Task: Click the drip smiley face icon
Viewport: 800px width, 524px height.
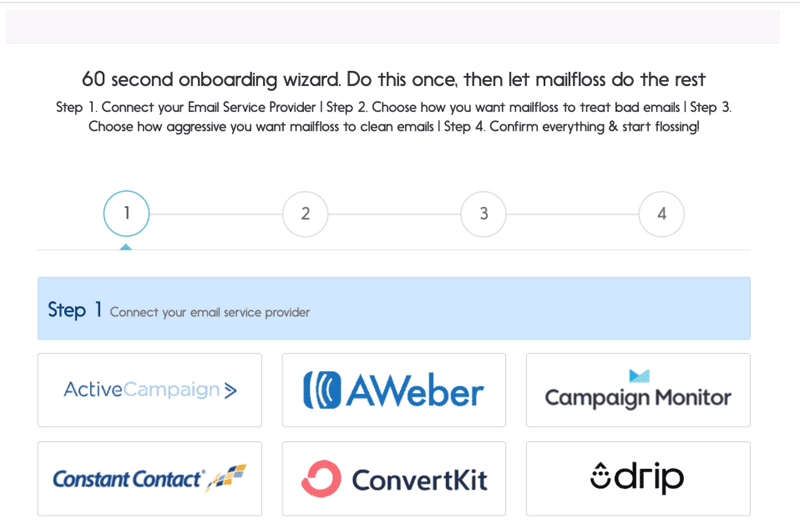Action: coord(601,476)
